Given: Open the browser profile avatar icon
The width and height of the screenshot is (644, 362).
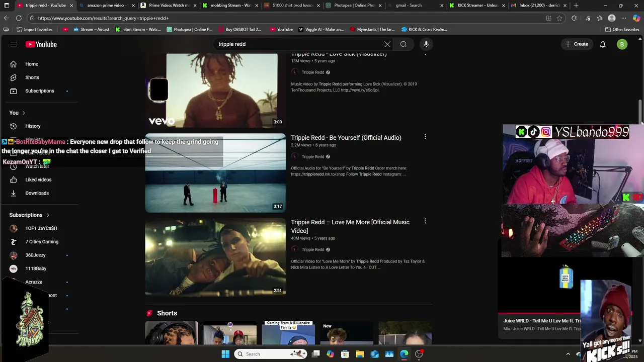Looking at the screenshot, I should click(612, 18).
